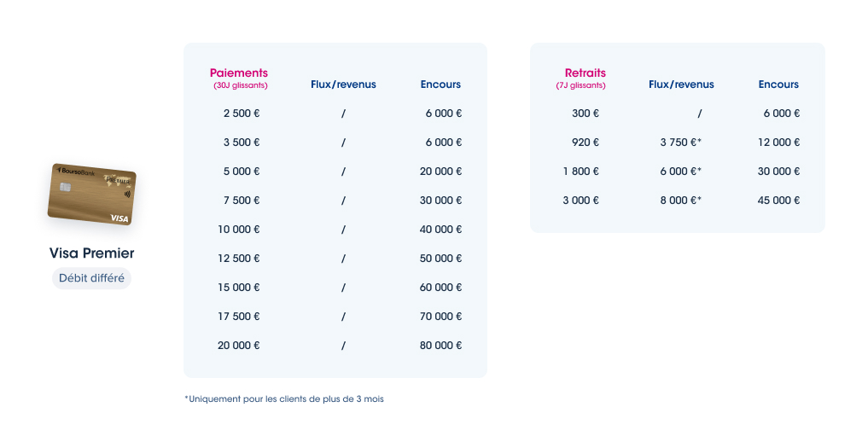This screenshot has height=448, width=868.
Task: Click the 3 750 €* flux/revenus value
Action: 680,143
